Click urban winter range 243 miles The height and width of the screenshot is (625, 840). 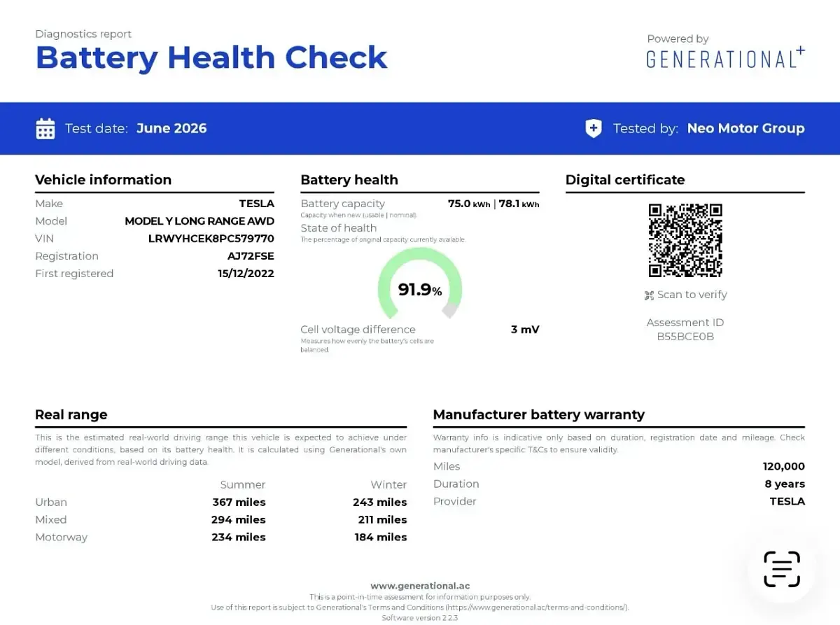[x=380, y=502]
